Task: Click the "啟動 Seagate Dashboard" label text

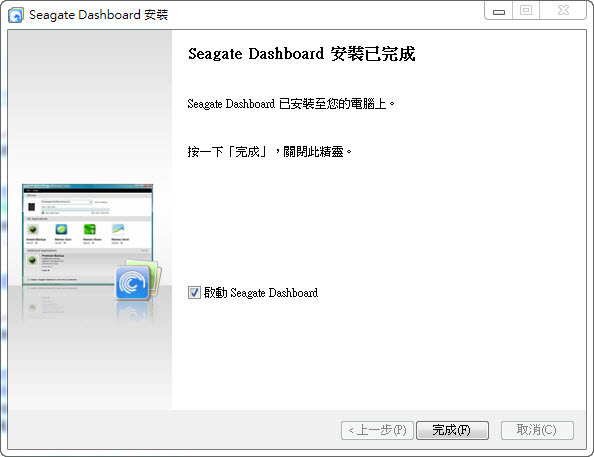Action: [261, 293]
